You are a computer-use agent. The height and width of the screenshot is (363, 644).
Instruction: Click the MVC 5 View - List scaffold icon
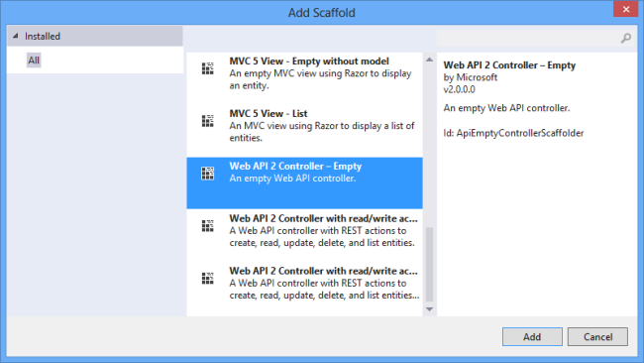point(208,121)
